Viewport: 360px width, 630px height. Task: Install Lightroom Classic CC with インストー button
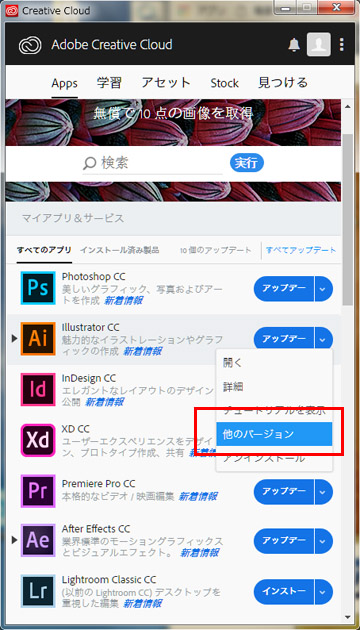(x=284, y=591)
